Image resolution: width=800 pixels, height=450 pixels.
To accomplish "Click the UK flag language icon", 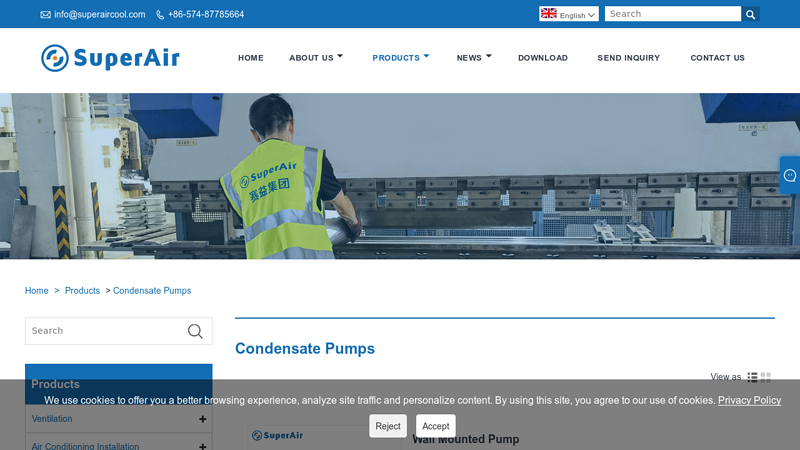I will click(548, 13).
